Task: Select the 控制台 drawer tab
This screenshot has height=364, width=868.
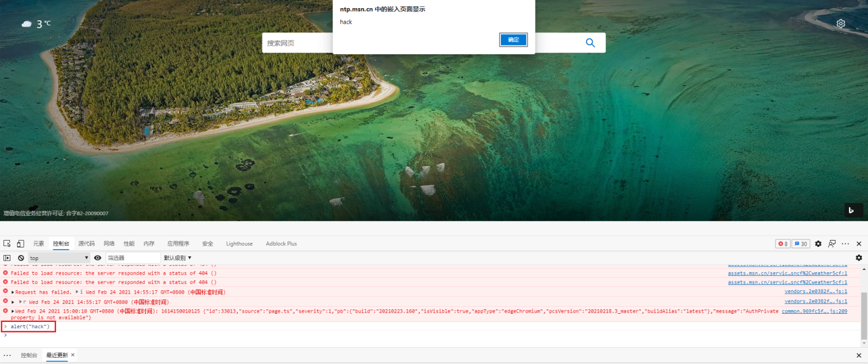Action: coord(29,355)
